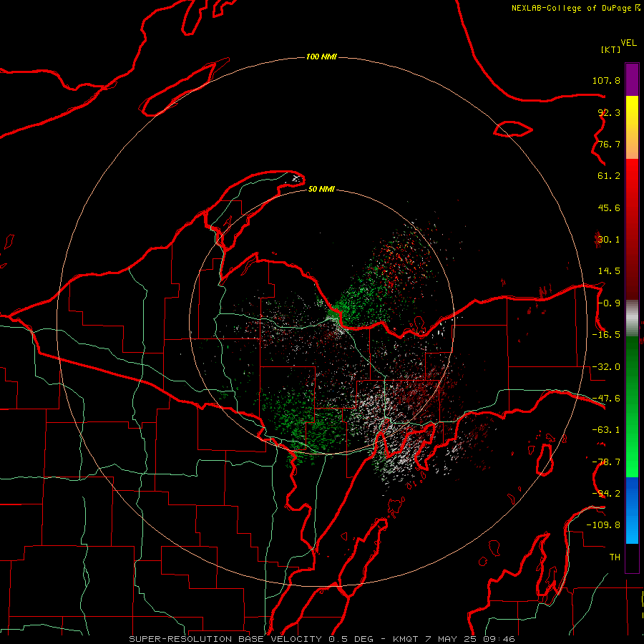Select the -78.7 legend value
This screenshot has width=644, height=644.
click(x=606, y=462)
